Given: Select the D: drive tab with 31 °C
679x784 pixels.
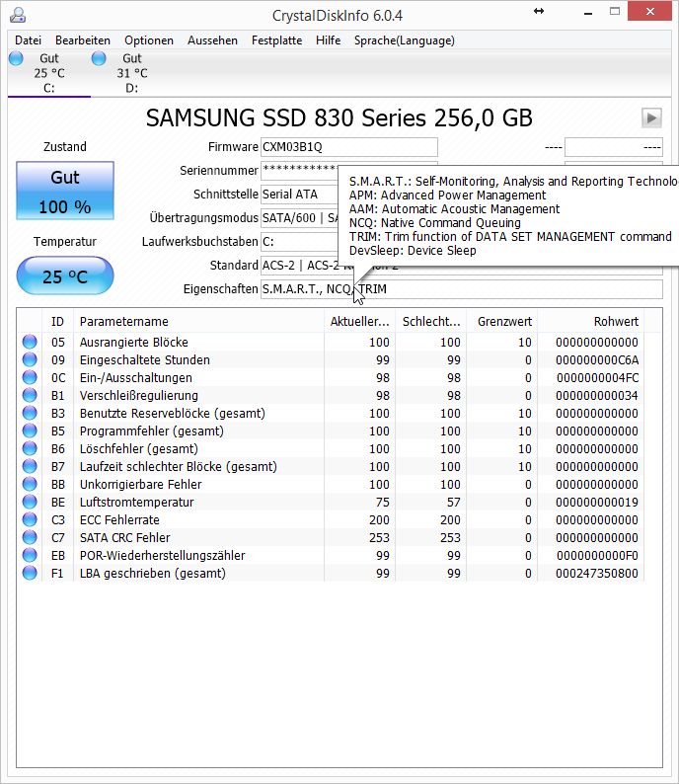Looking at the screenshot, I should [x=132, y=73].
